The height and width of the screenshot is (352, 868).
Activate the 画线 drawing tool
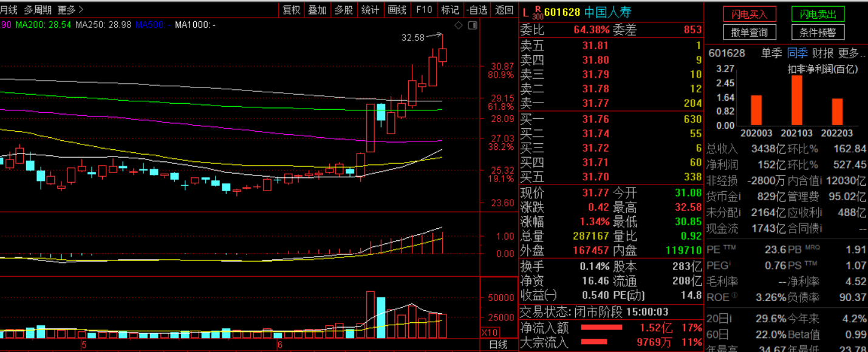(397, 10)
